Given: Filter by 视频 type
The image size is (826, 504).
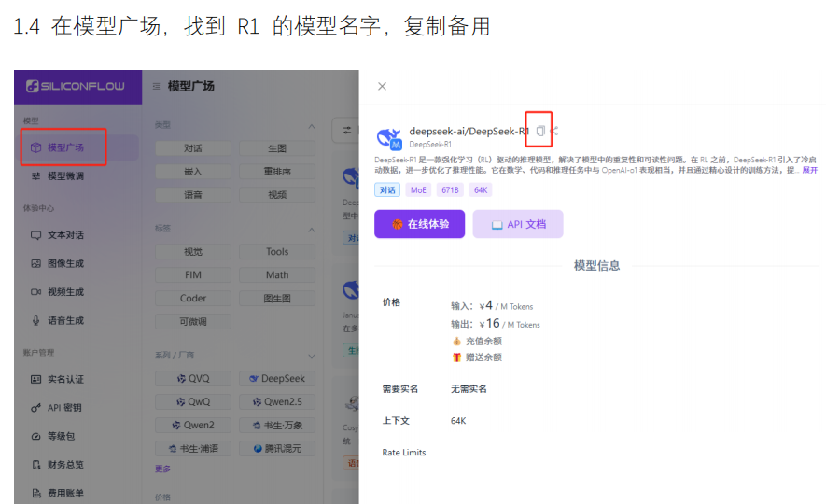Looking at the screenshot, I should click(277, 194).
